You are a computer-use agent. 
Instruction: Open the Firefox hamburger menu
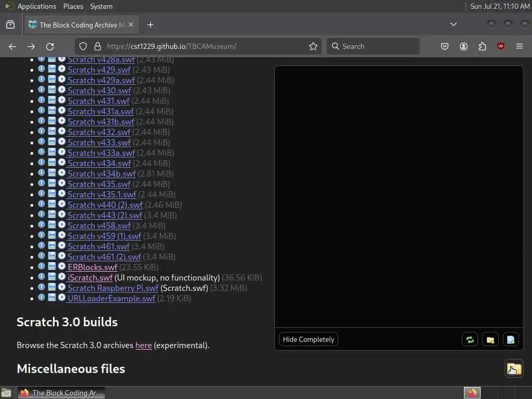tap(520, 46)
